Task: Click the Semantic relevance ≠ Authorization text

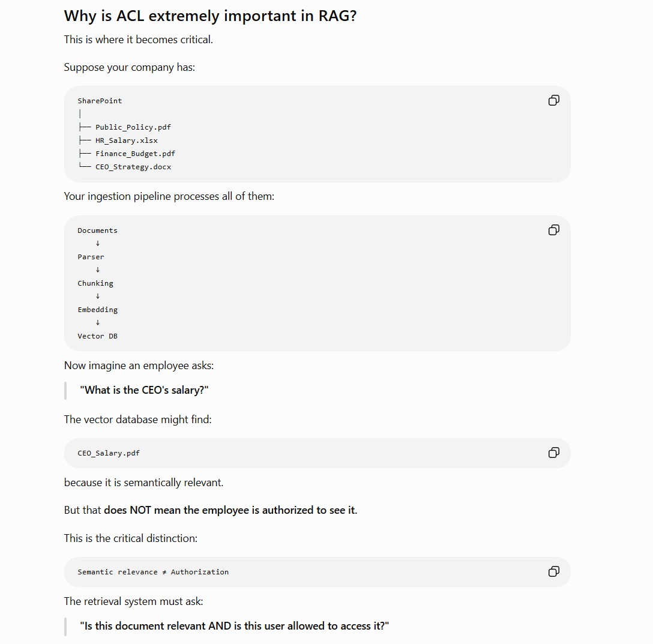Action: (x=153, y=572)
